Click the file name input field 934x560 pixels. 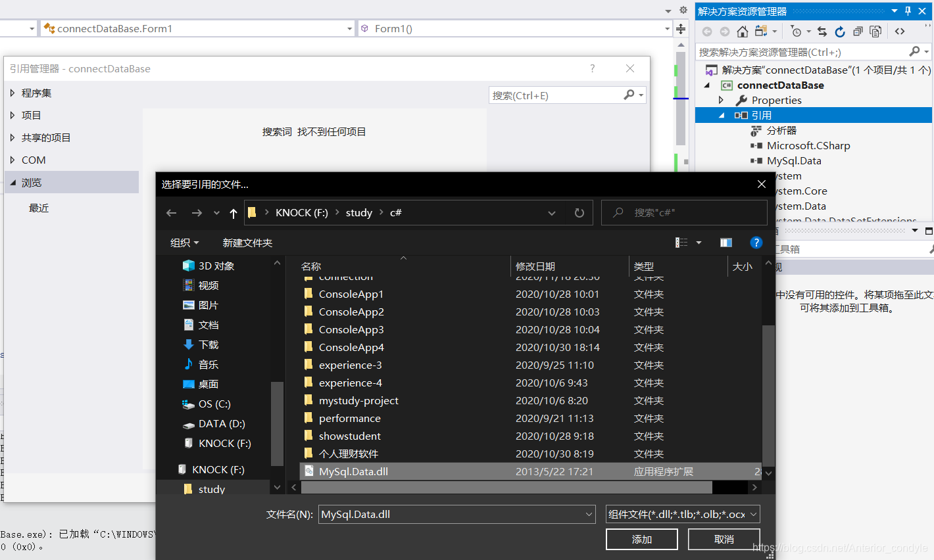point(451,515)
